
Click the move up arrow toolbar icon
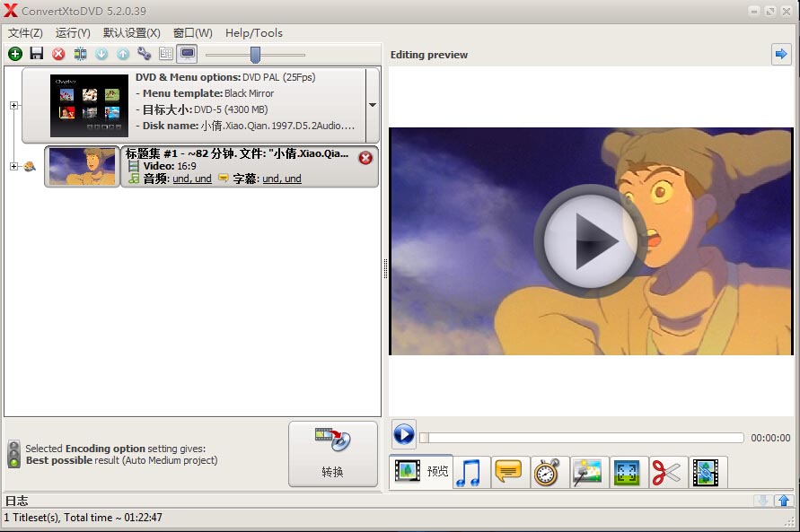pyautogui.click(x=123, y=54)
